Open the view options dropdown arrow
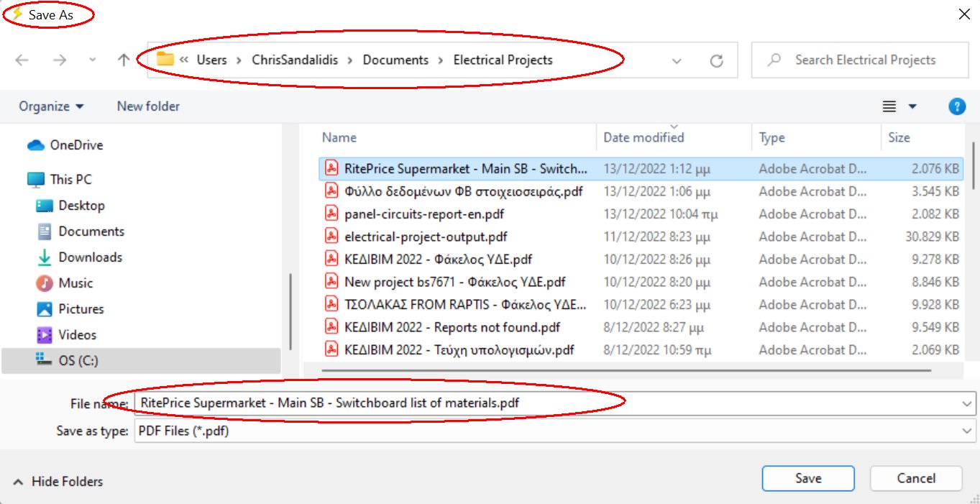 coord(912,106)
